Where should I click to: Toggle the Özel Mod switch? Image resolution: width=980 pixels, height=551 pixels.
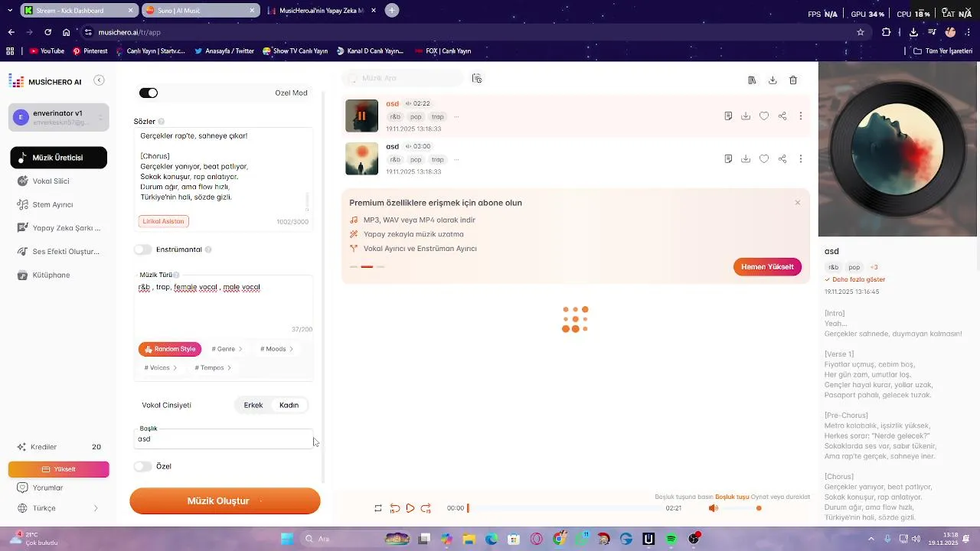[x=149, y=93]
